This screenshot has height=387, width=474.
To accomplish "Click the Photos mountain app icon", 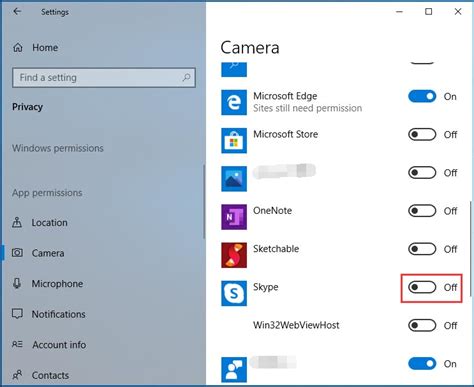I will point(234,179).
